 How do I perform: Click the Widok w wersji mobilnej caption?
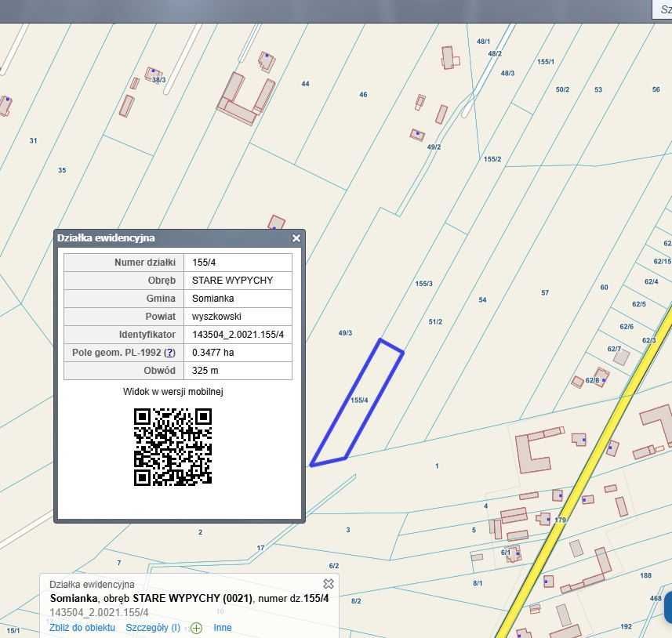coord(173,392)
